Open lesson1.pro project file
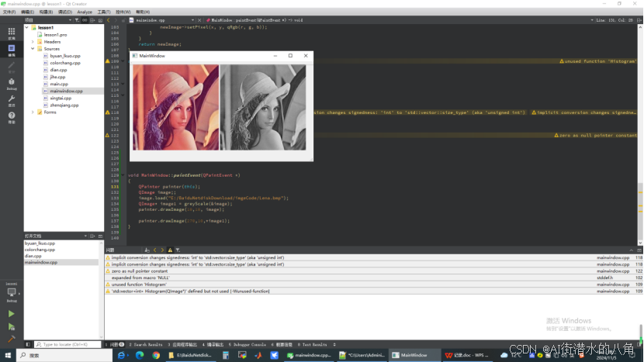The image size is (644, 362). pos(55,34)
